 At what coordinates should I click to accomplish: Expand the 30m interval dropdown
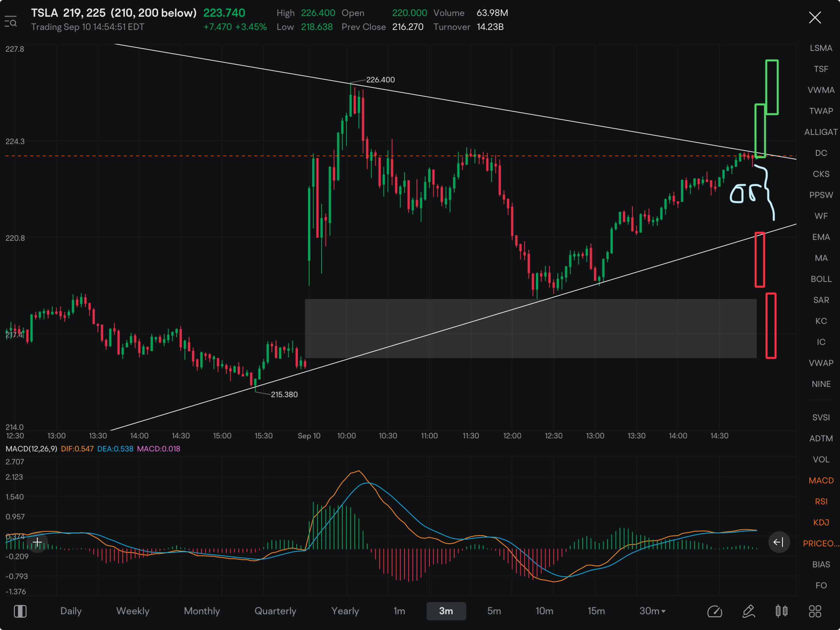coord(653,611)
